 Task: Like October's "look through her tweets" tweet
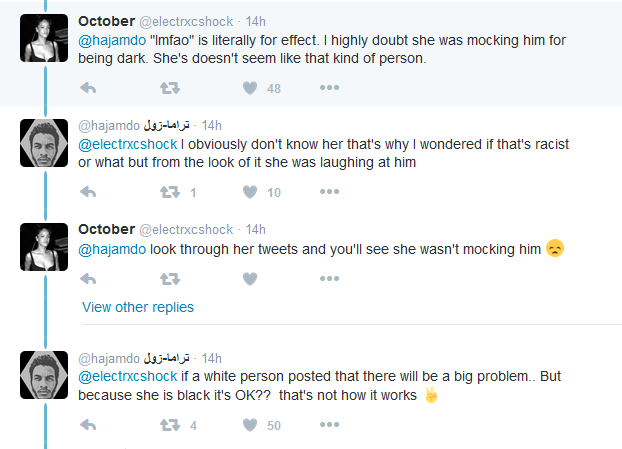tap(251, 278)
